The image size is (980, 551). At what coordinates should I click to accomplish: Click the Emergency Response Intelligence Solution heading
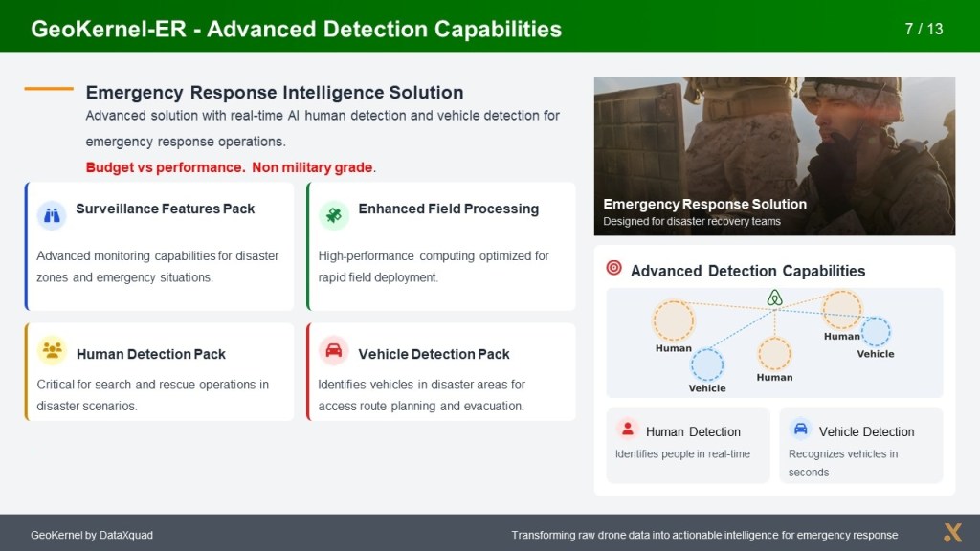tap(275, 93)
